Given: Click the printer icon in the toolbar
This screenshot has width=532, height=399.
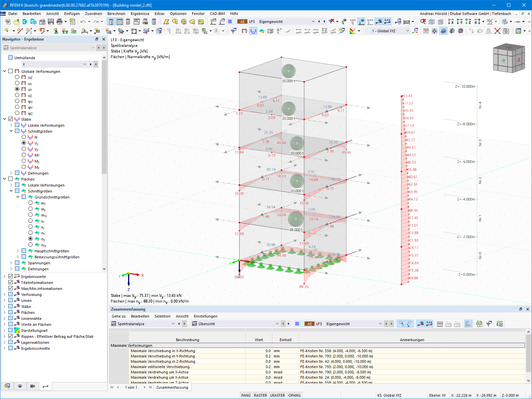Looking at the screenshot, I should 60,22.
